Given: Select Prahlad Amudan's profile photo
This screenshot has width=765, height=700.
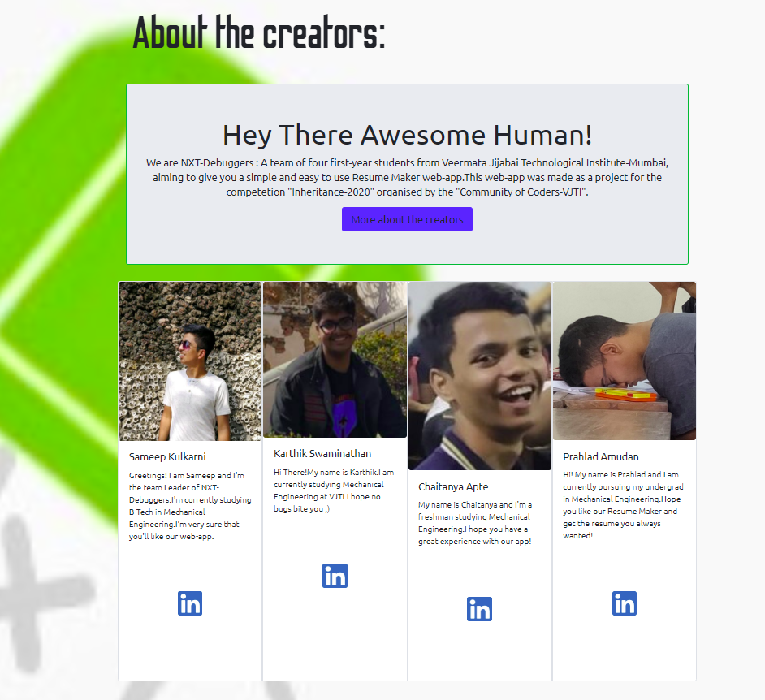Looking at the screenshot, I should (624, 361).
